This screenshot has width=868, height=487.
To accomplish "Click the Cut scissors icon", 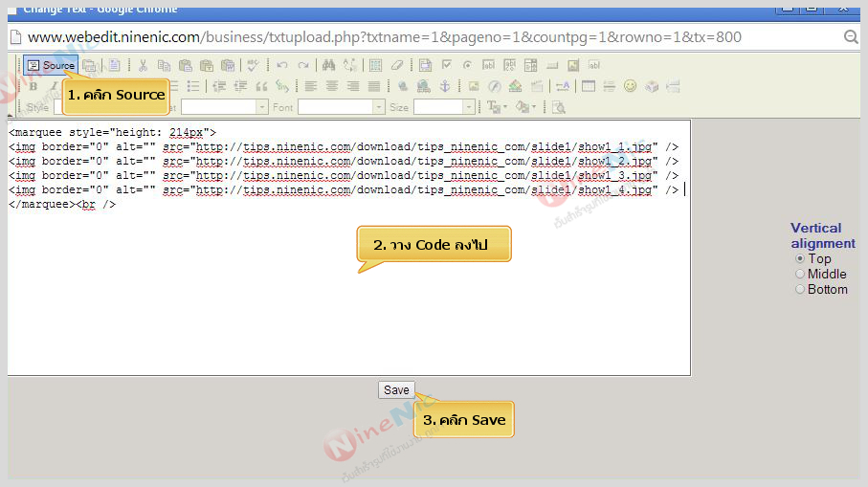I will click(143, 65).
